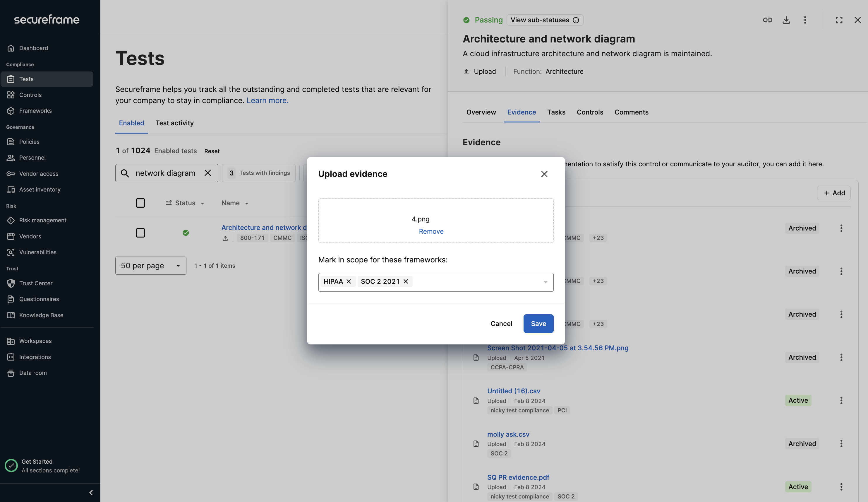Viewport: 868px width, 502px height.
Task: Switch to the Tasks tab
Action: (556, 112)
